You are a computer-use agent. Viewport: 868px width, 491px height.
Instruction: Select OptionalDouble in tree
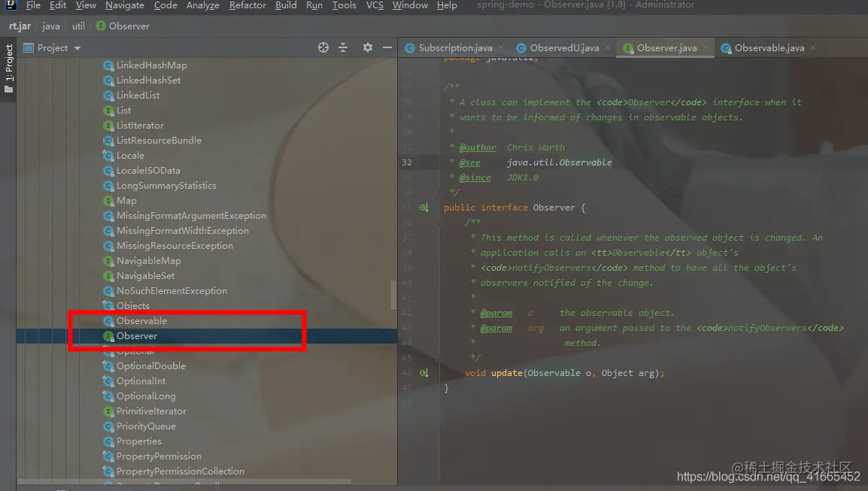pyautogui.click(x=150, y=366)
